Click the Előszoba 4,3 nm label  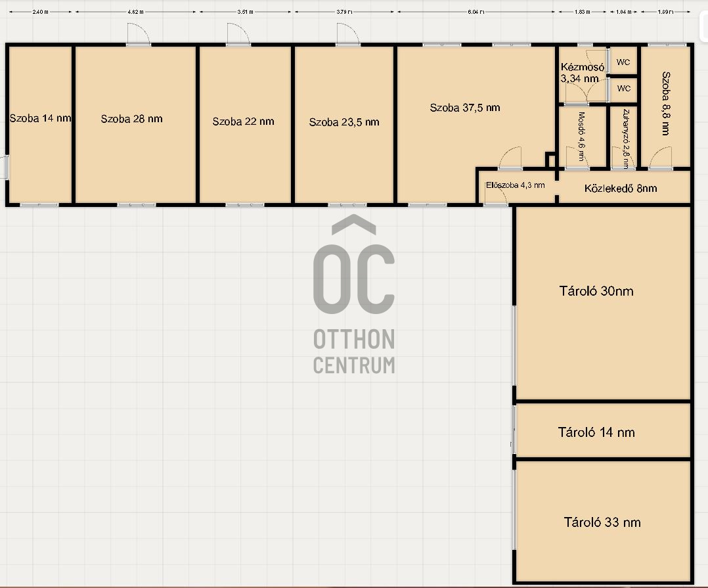pyautogui.click(x=515, y=185)
